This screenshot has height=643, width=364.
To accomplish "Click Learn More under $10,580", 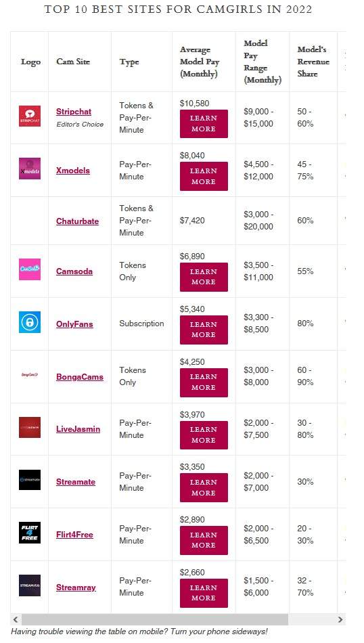I will click(x=204, y=123).
